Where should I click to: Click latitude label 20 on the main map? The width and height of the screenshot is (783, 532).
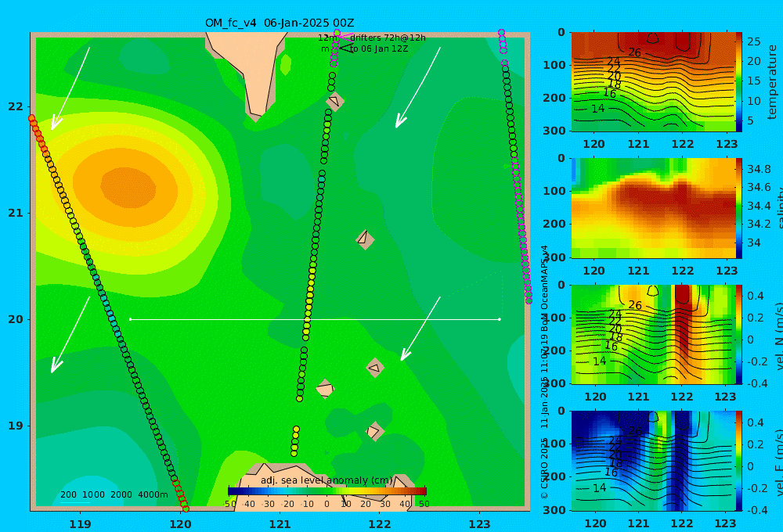point(16,319)
